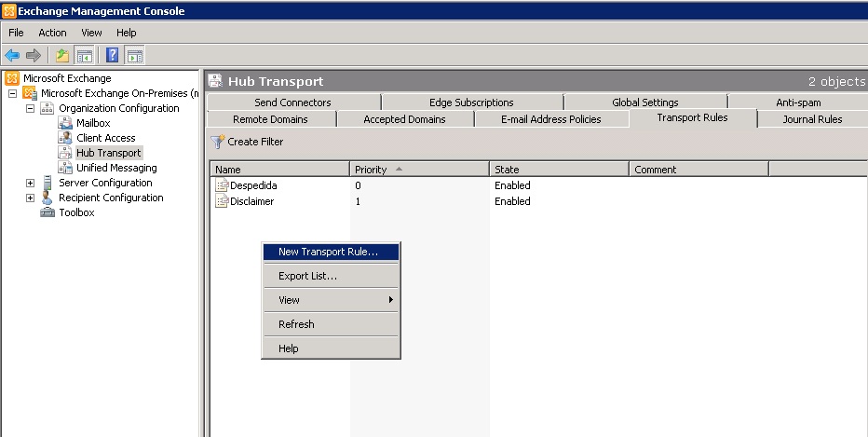Screen dimensions: 868x437
Task: Expand the Server Configuration node
Action: [x=31, y=183]
